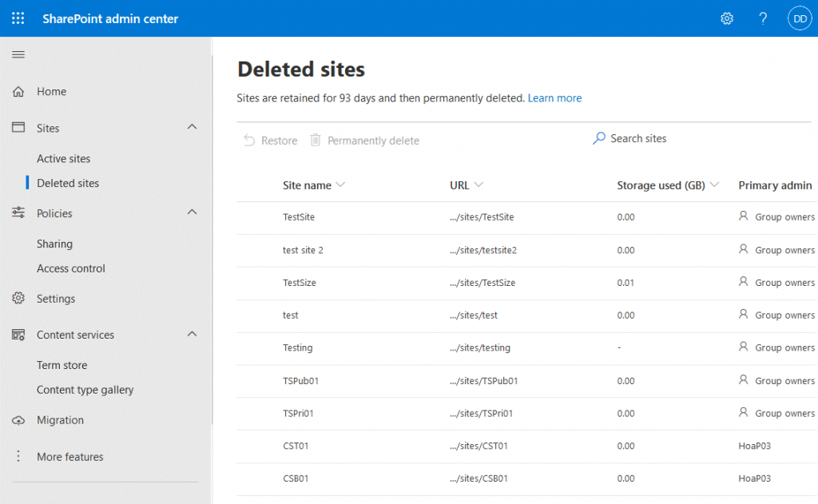Click the Group owners person icon for TestSite
This screenshot has height=504, width=818.
(x=745, y=216)
